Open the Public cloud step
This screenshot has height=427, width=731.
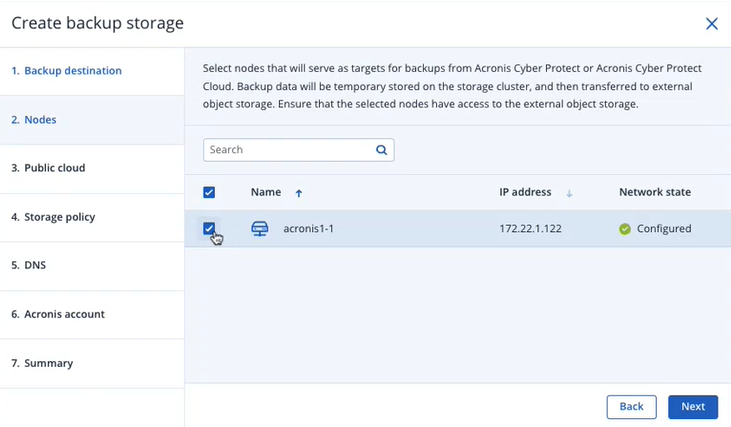coord(48,168)
